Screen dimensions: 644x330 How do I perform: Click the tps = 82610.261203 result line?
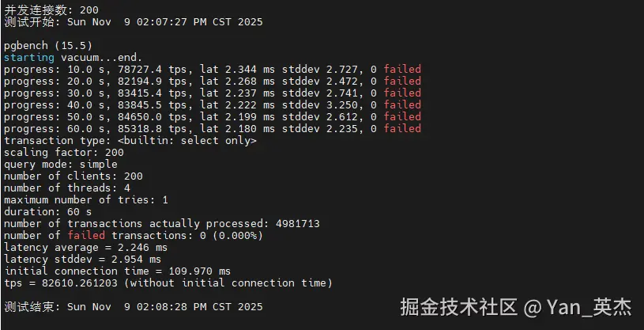(x=168, y=283)
